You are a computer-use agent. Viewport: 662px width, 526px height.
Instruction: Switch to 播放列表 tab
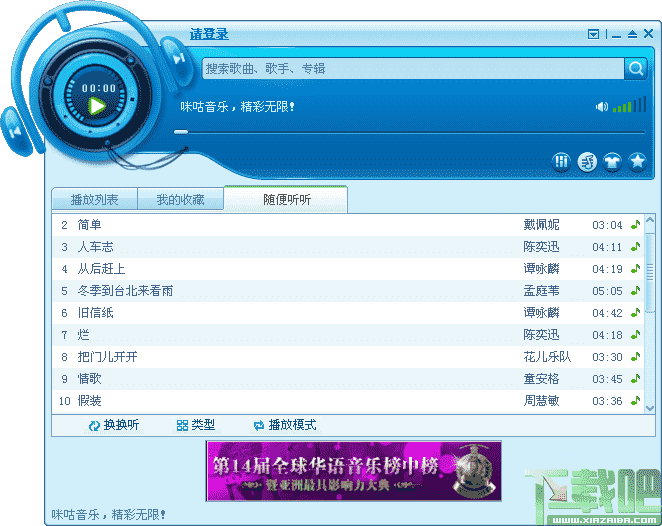pos(94,199)
